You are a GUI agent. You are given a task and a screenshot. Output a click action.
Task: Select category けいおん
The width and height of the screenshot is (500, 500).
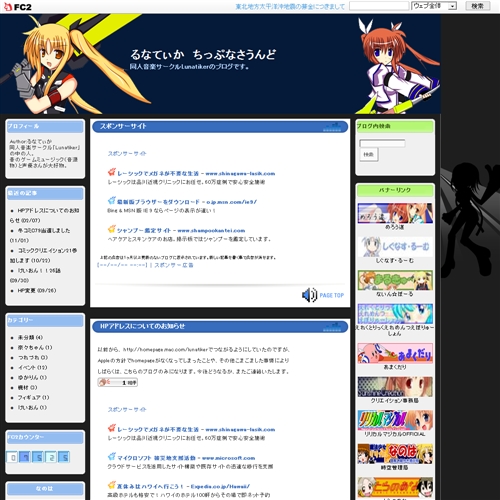32,407
